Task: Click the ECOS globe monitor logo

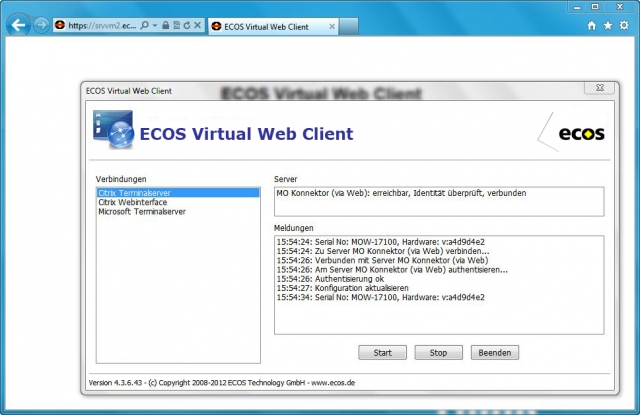Action: click(x=113, y=130)
